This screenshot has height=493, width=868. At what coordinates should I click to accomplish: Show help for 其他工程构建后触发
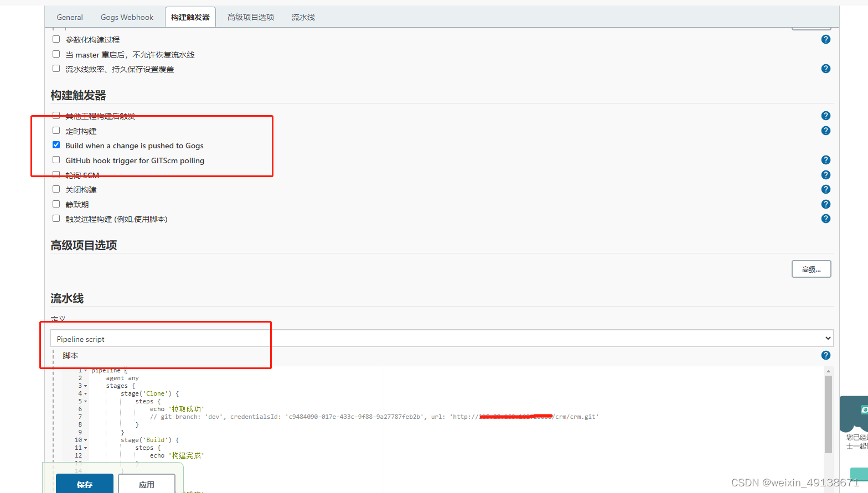[825, 116]
